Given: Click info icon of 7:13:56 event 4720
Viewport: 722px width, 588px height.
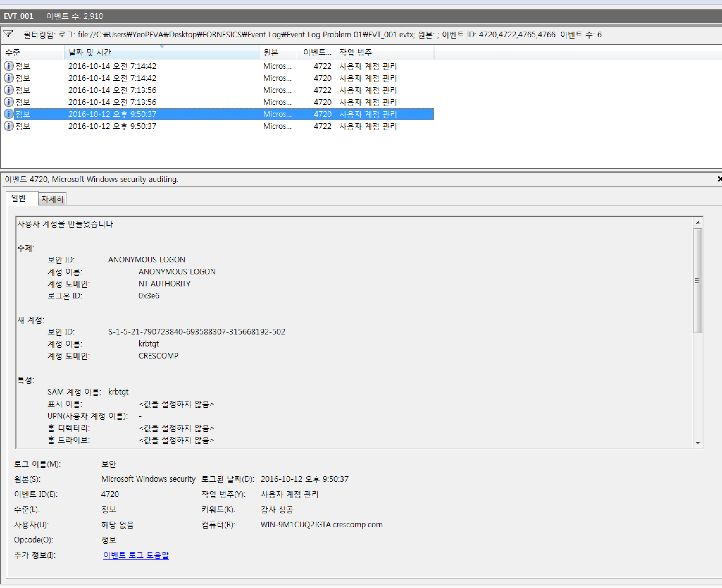Looking at the screenshot, I should click(9, 102).
